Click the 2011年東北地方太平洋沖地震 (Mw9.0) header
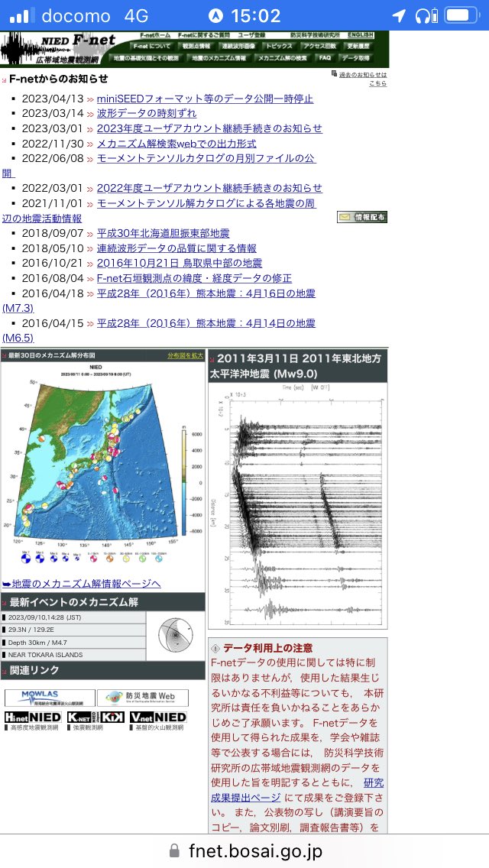Screen dimensions: 489x868 pyautogui.click(x=298, y=365)
